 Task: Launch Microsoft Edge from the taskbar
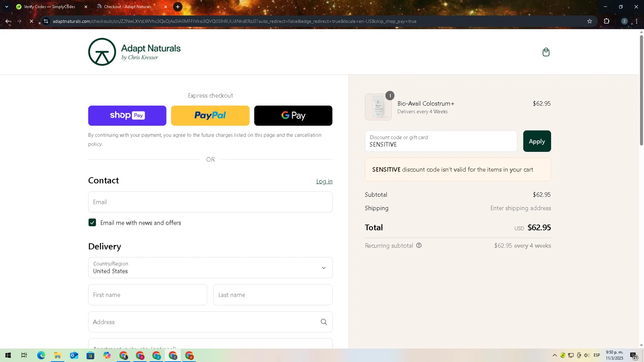coord(41,355)
